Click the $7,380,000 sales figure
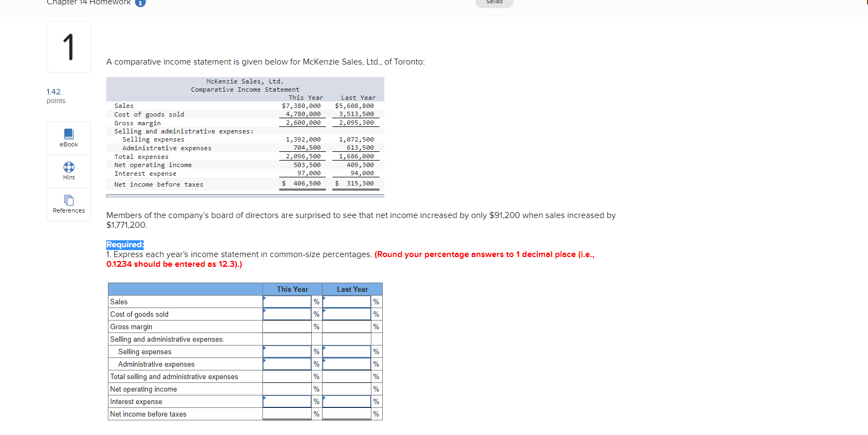The height and width of the screenshot is (435, 868). (301, 106)
